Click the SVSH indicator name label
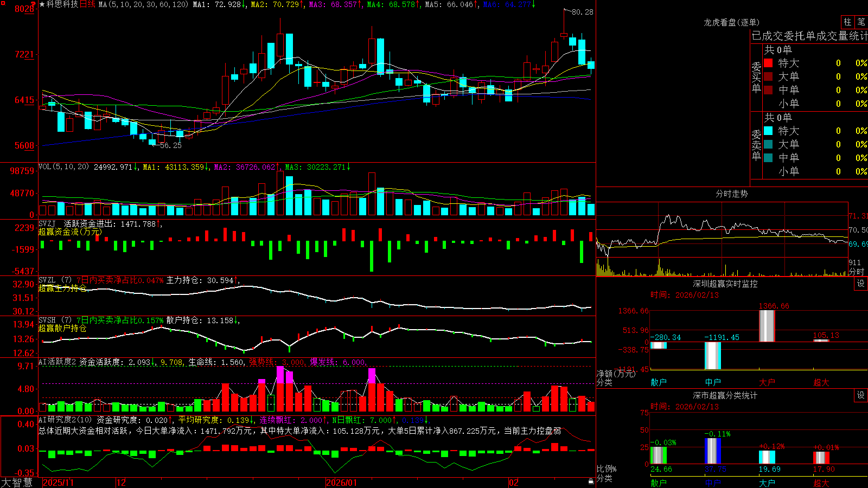Image resolution: width=868 pixels, height=488 pixels. (47, 320)
